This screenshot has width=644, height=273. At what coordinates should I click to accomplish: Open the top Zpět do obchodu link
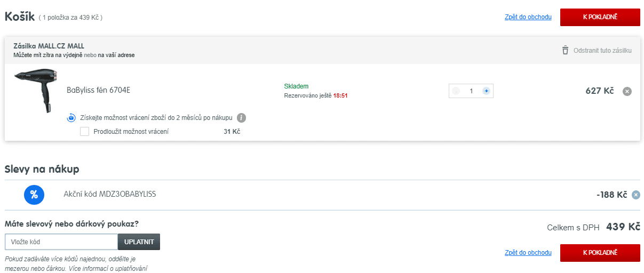[528, 17]
